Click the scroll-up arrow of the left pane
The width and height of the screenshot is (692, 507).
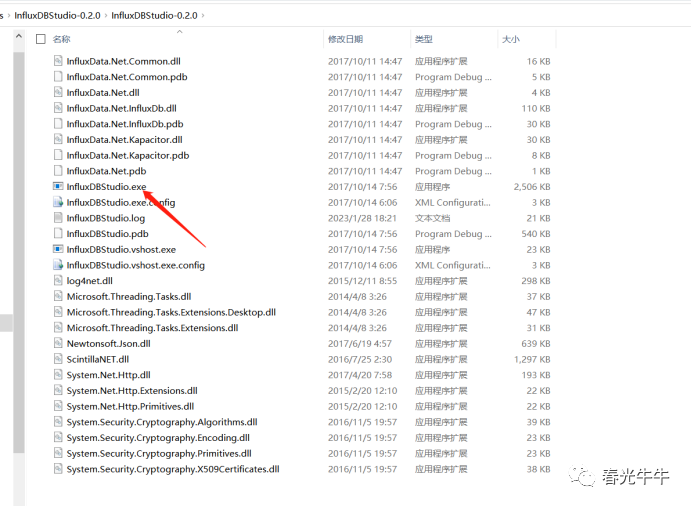point(19,36)
